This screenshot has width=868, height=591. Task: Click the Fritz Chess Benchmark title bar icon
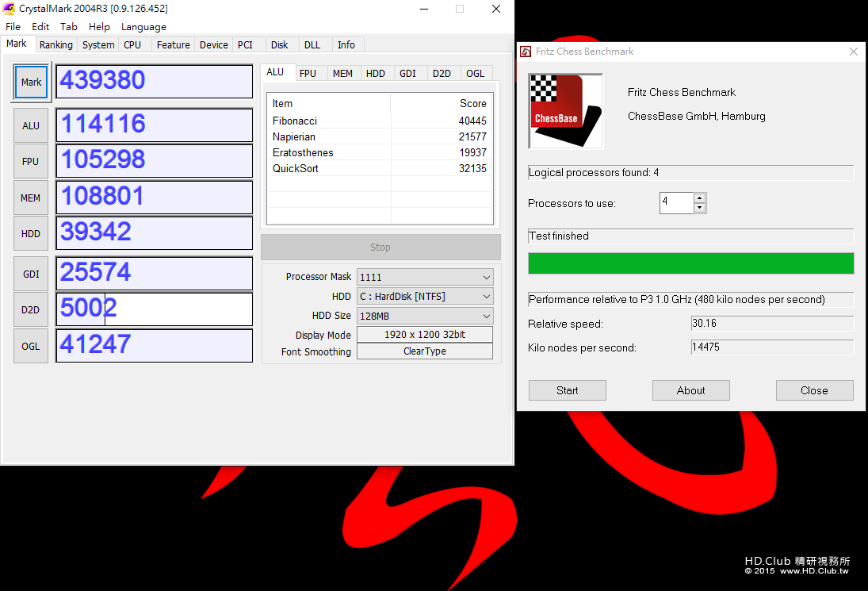pos(526,52)
